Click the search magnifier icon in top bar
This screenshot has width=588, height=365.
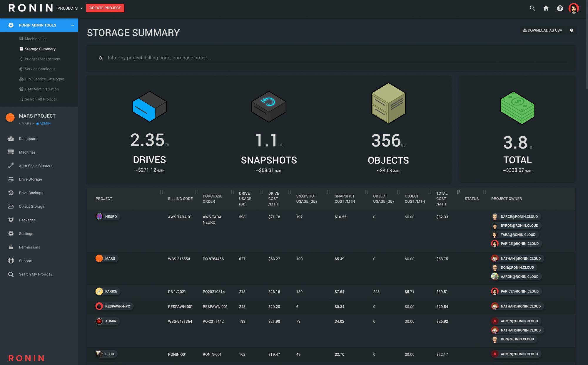pos(532,8)
